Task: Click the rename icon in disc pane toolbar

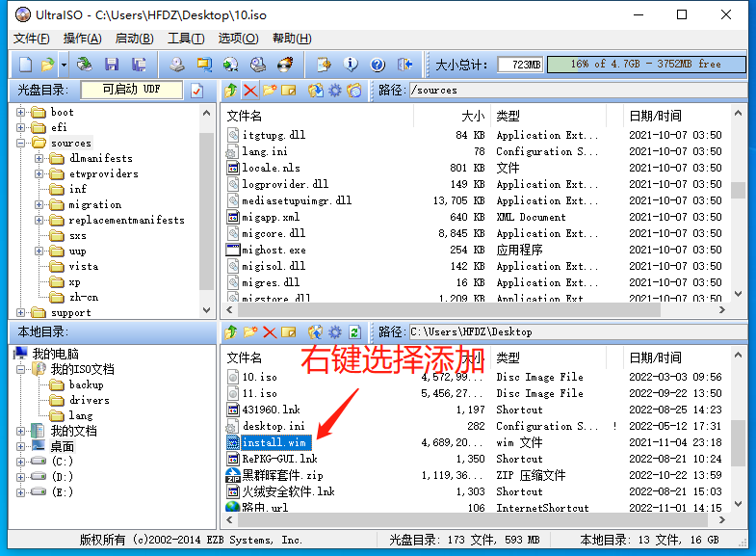Action: point(288,91)
